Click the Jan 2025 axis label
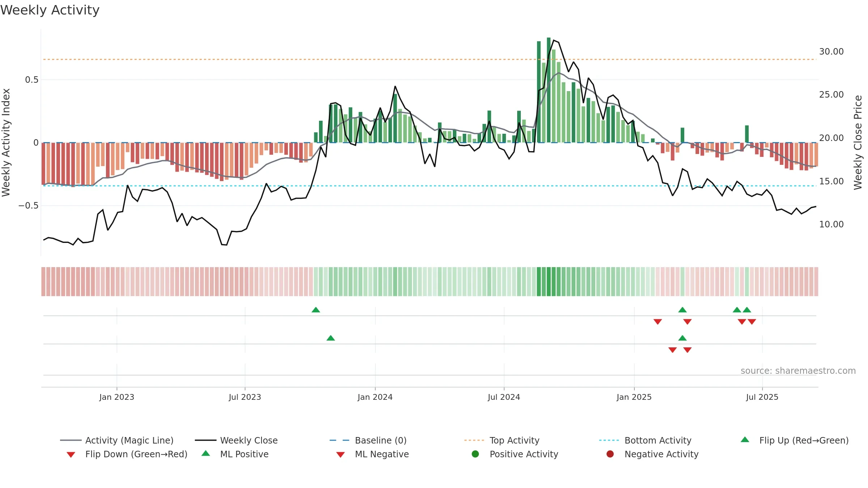Viewport: 868px width, 488px height. (634, 397)
